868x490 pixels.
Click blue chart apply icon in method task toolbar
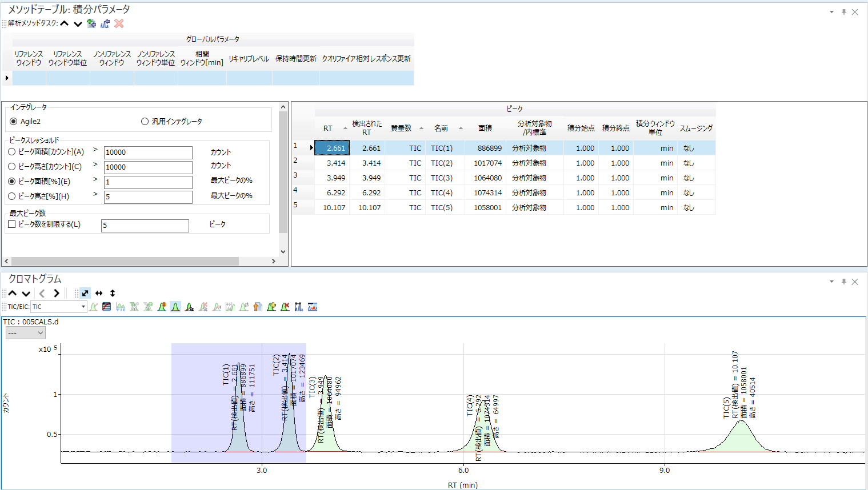(105, 23)
